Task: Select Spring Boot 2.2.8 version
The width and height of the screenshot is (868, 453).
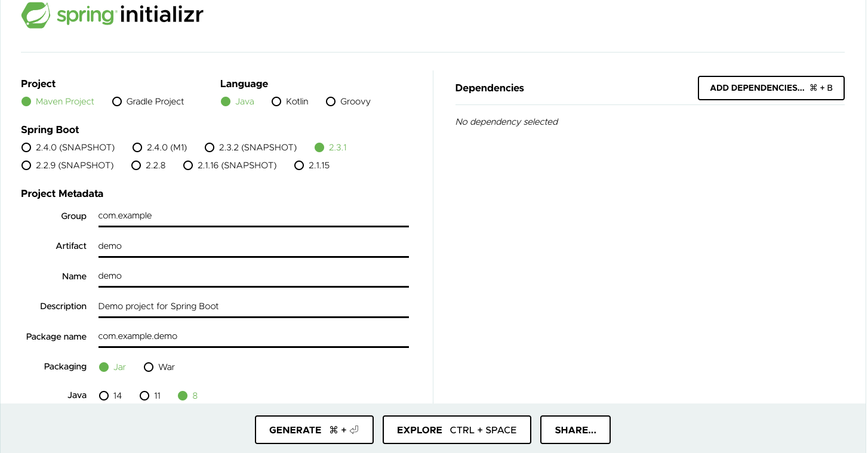Action: coord(148,165)
